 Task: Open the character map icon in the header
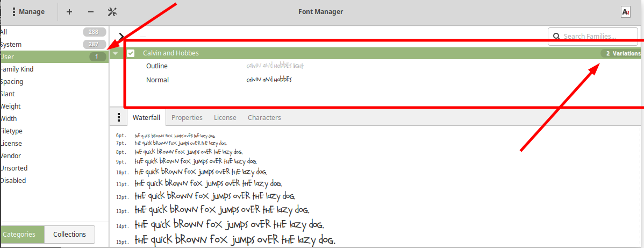(x=626, y=12)
